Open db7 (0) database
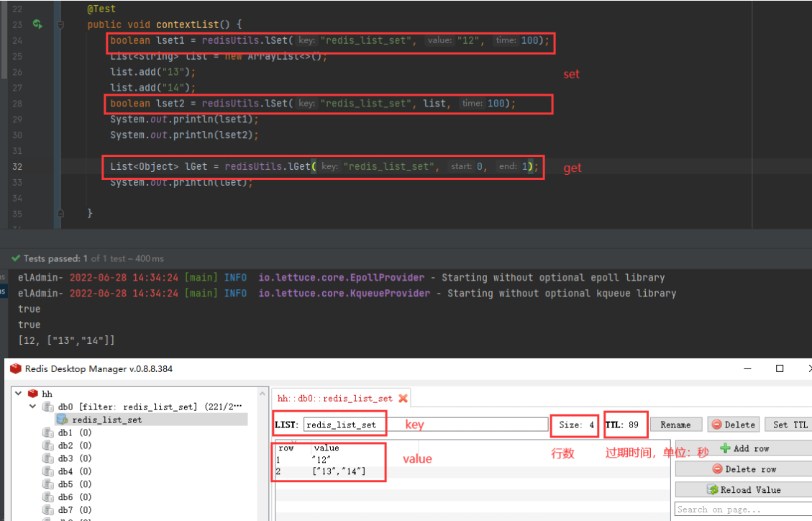This screenshot has height=521, width=812. coord(75,510)
